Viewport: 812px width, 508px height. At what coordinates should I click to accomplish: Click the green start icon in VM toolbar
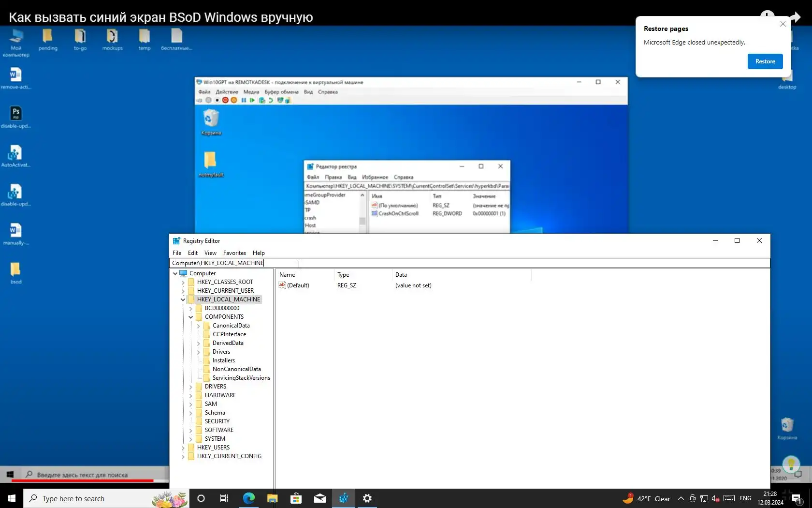point(252,100)
